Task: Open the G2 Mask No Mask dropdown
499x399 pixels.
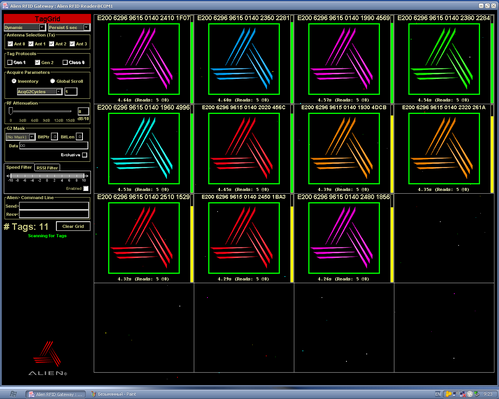Action: [21, 137]
